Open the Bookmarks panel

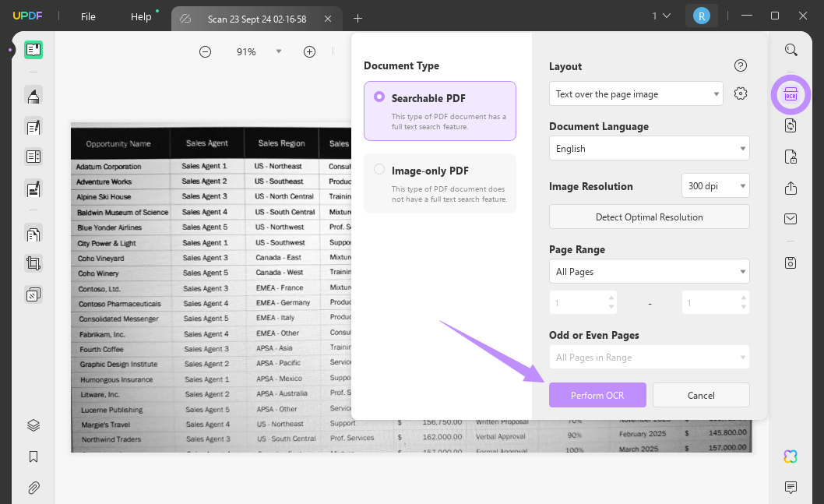33,456
